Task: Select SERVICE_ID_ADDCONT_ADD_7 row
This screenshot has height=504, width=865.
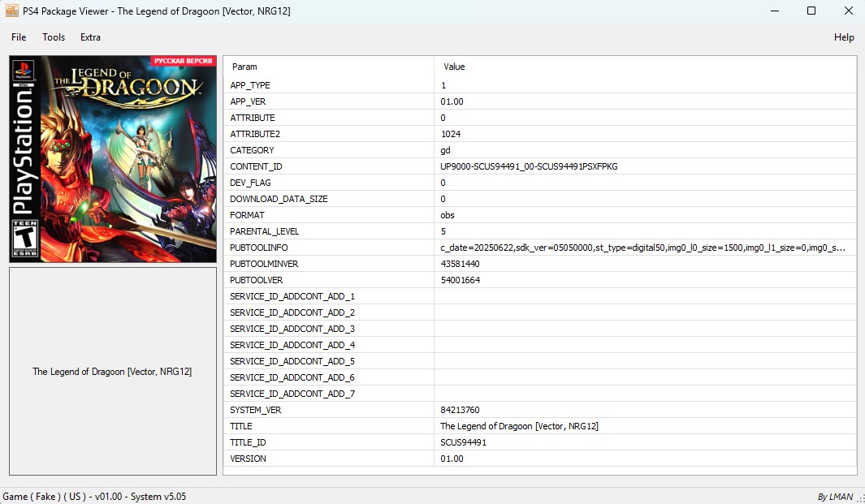Action: pyautogui.click(x=539, y=394)
